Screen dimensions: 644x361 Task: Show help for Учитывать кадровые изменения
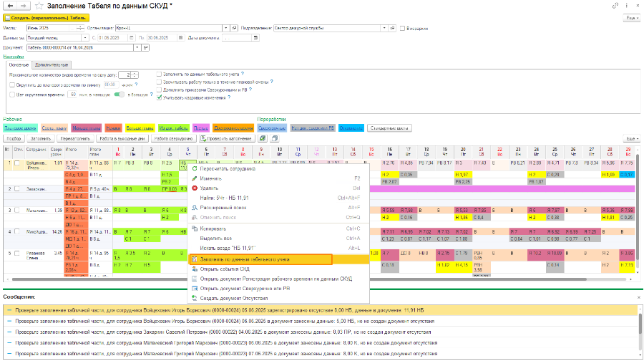[229, 97]
